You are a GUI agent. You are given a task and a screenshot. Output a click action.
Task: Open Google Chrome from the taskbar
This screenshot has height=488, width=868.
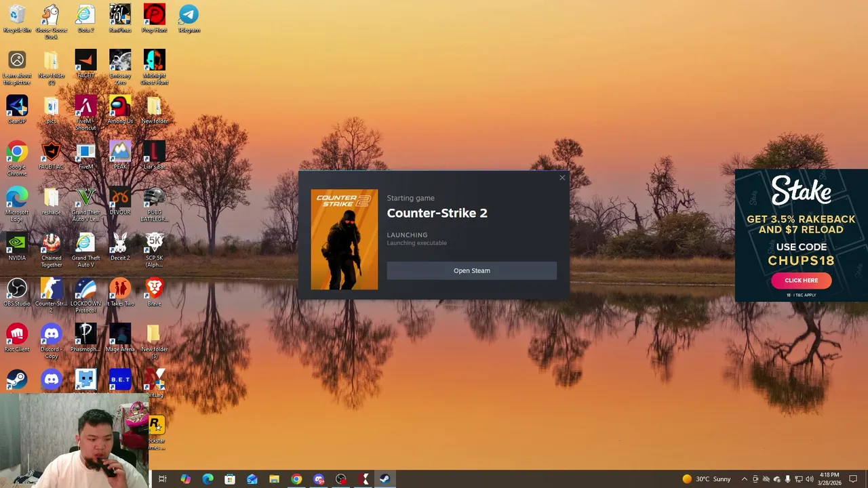coord(296,479)
